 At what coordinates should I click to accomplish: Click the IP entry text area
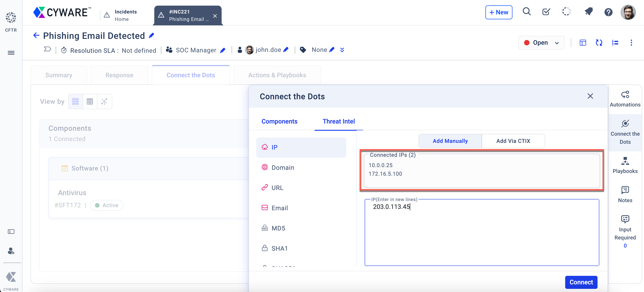481,232
